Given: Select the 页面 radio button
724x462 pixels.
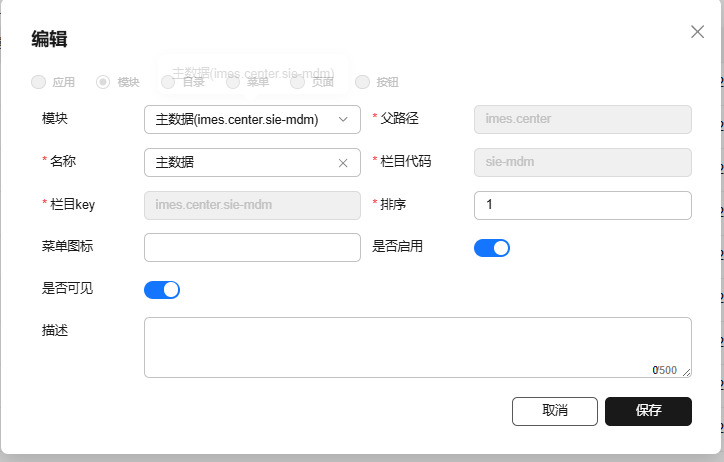Looking at the screenshot, I should click(x=297, y=82).
